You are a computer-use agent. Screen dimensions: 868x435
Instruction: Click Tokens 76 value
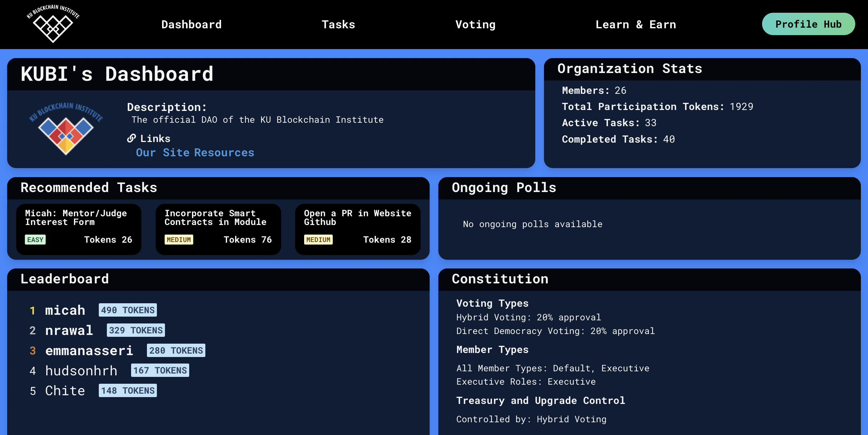click(x=248, y=240)
